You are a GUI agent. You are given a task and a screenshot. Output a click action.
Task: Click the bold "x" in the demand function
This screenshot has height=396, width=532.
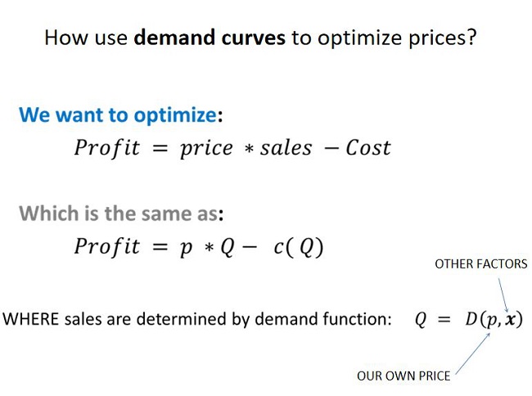[508, 319]
